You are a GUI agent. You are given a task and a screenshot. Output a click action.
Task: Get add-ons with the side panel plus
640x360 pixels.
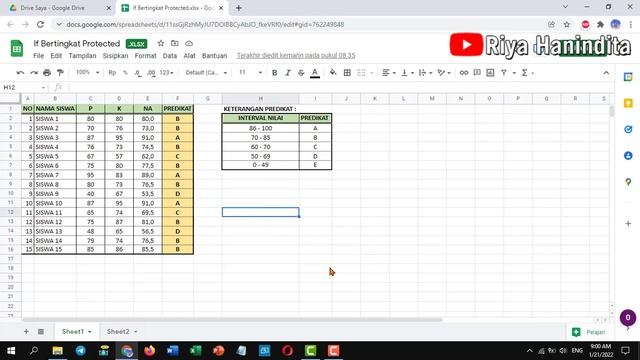(628, 224)
